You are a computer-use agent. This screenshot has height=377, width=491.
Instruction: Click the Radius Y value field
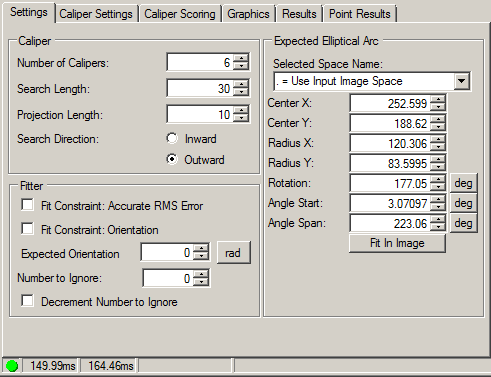pos(390,163)
